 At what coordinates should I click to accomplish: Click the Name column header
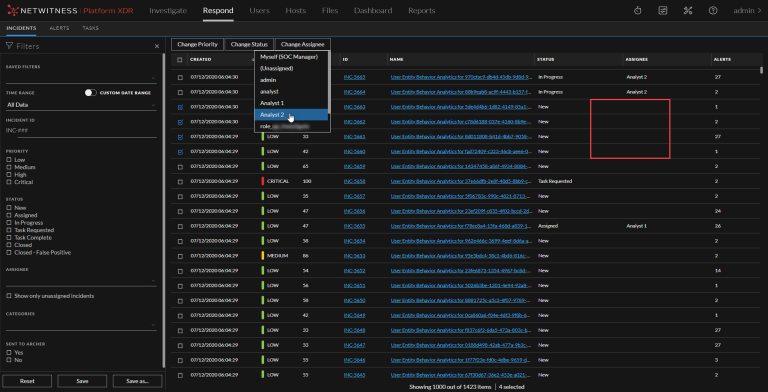[396, 59]
